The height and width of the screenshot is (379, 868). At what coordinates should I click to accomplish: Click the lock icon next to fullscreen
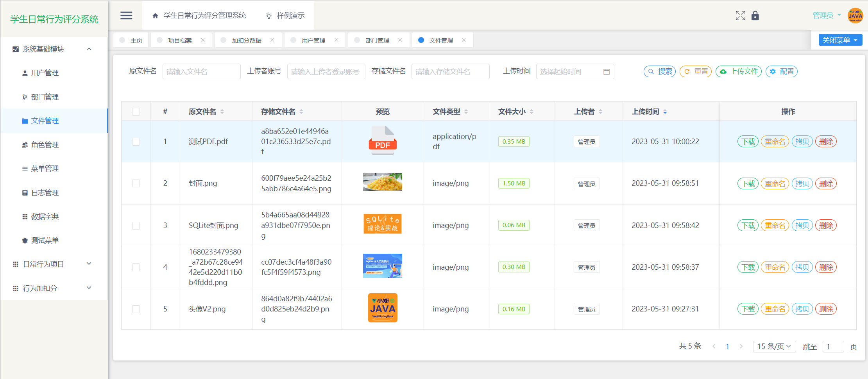point(755,16)
